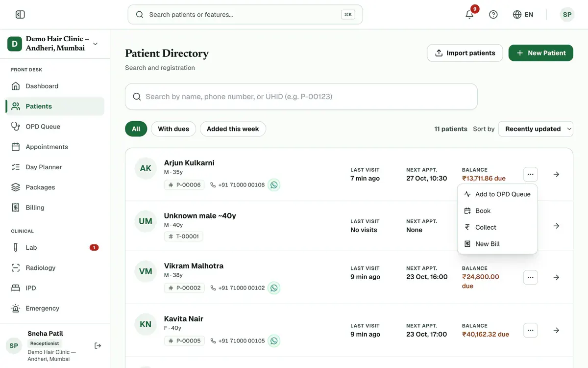588x368 pixels.
Task: Open the help question mark icon
Action: tap(493, 15)
